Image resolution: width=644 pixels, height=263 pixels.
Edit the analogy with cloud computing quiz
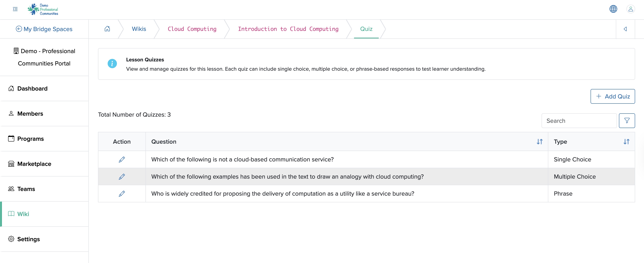[x=122, y=177]
